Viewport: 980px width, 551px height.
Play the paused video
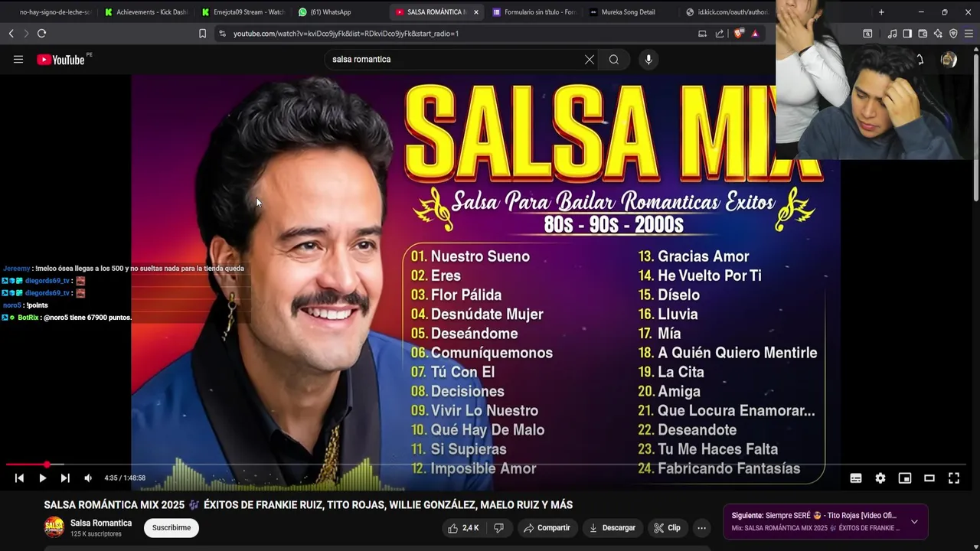point(42,478)
